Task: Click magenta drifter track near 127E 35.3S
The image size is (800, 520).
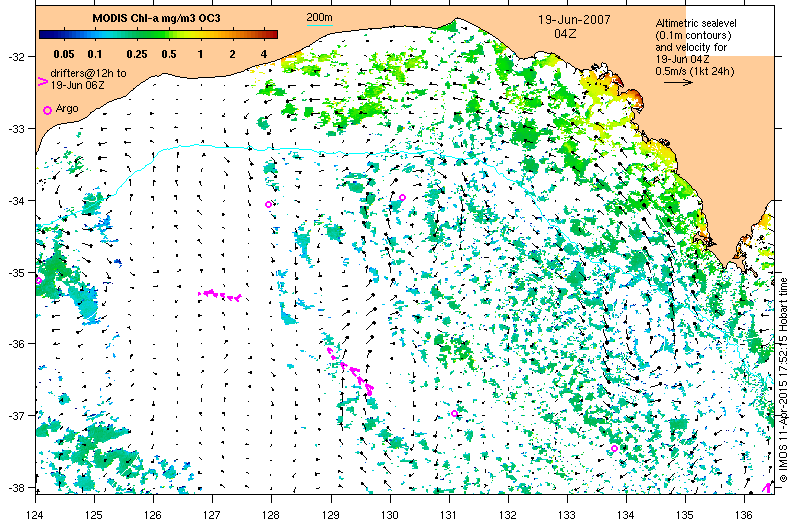Action: (x=219, y=295)
